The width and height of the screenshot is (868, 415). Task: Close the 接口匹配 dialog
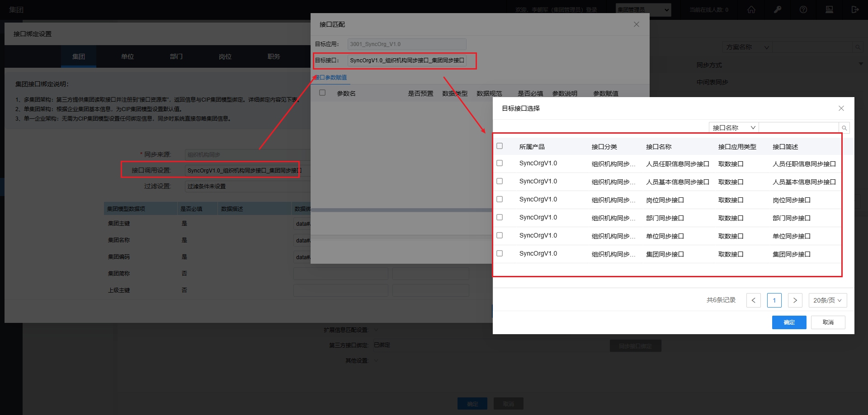tap(637, 24)
